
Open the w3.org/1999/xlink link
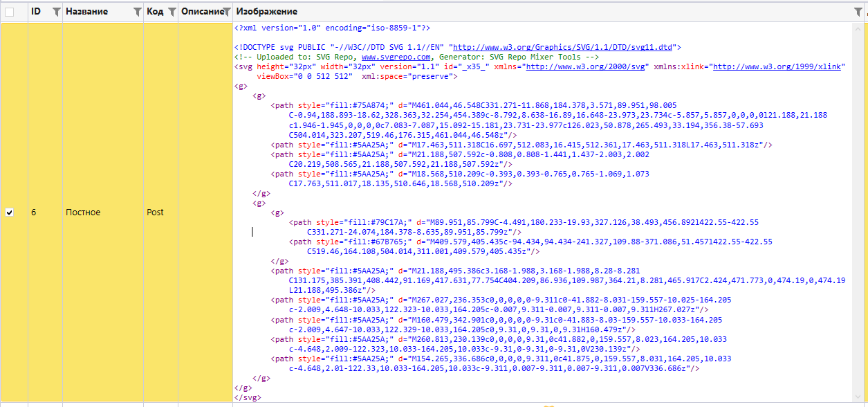(777, 66)
